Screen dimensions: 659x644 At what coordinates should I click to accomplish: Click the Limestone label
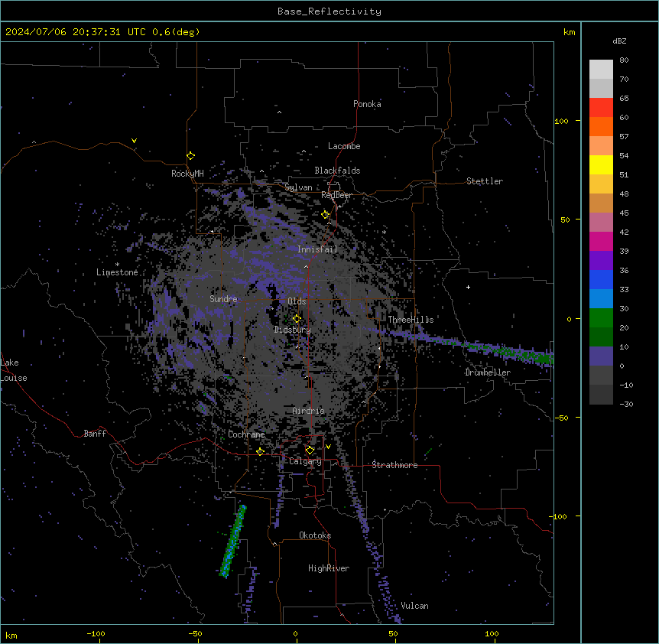pos(117,272)
